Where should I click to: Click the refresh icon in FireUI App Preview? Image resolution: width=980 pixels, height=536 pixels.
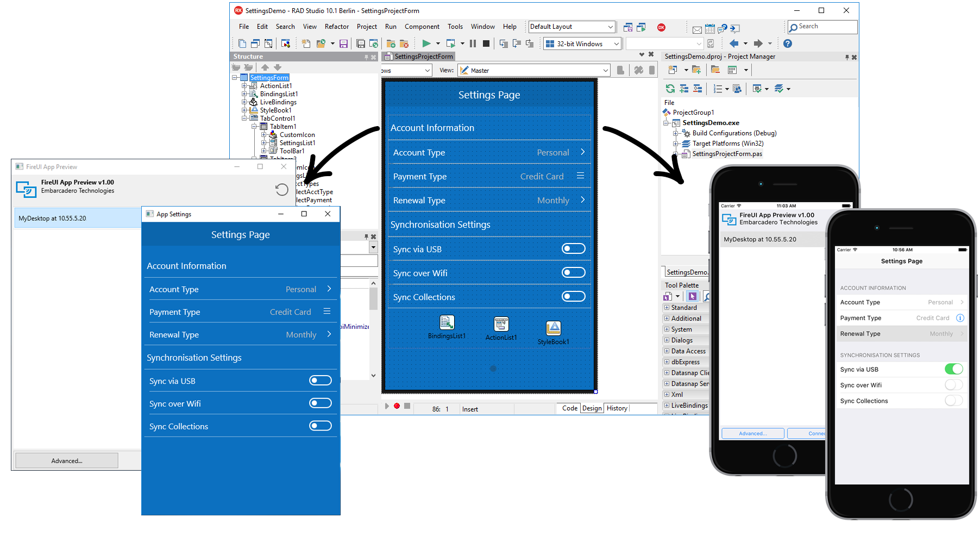tap(281, 189)
